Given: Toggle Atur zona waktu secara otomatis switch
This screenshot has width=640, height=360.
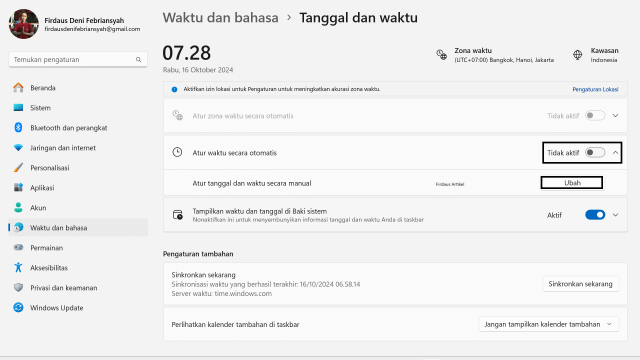Looking at the screenshot, I should 595,116.
